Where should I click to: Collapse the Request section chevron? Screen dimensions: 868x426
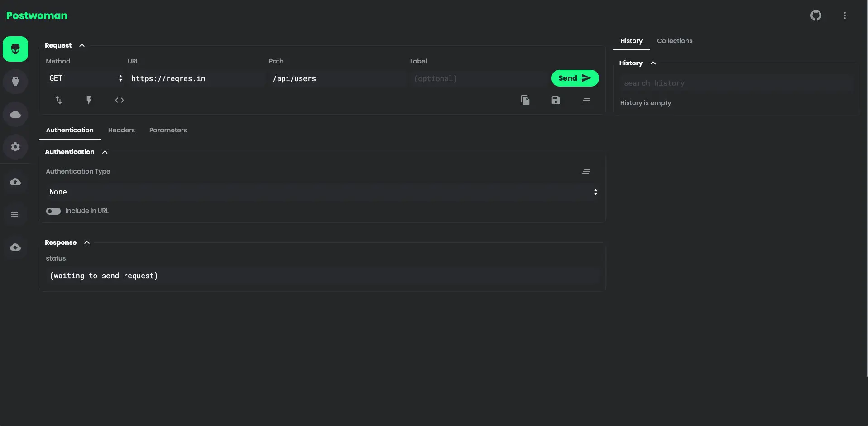pos(82,45)
